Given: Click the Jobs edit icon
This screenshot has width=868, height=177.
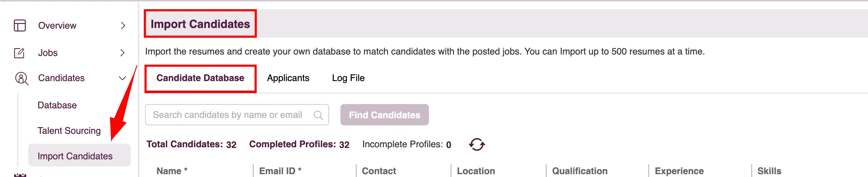Looking at the screenshot, I should point(19,53).
